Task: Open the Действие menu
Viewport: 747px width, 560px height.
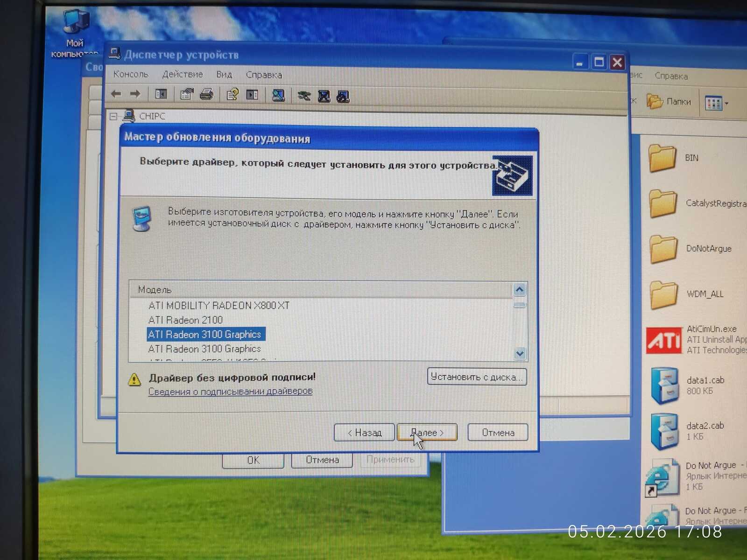Action: [183, 74]
